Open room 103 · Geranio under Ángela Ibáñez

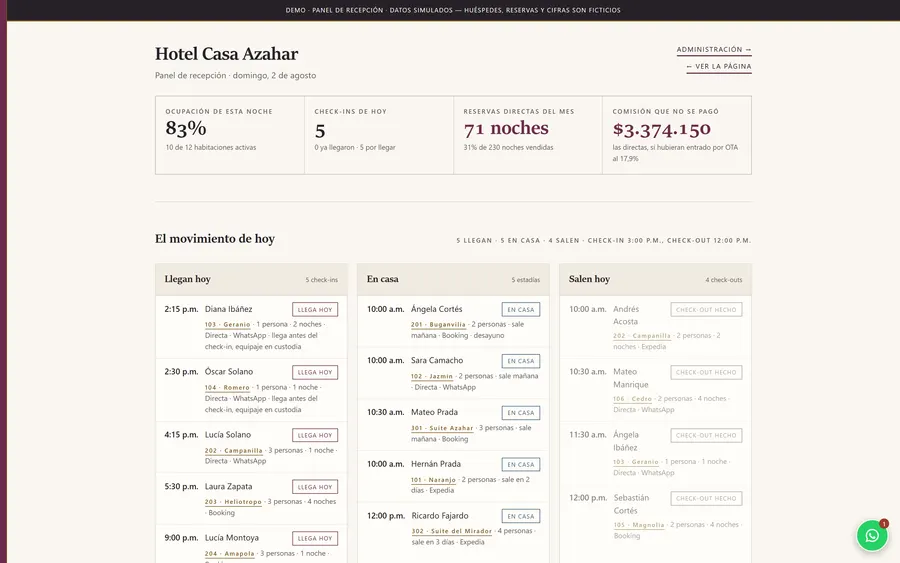tap(636, 462)
